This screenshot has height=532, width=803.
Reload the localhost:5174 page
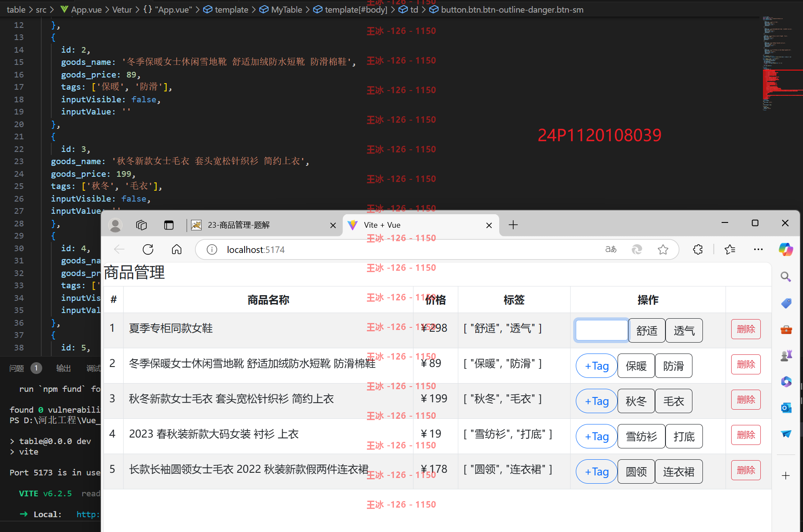148,249
